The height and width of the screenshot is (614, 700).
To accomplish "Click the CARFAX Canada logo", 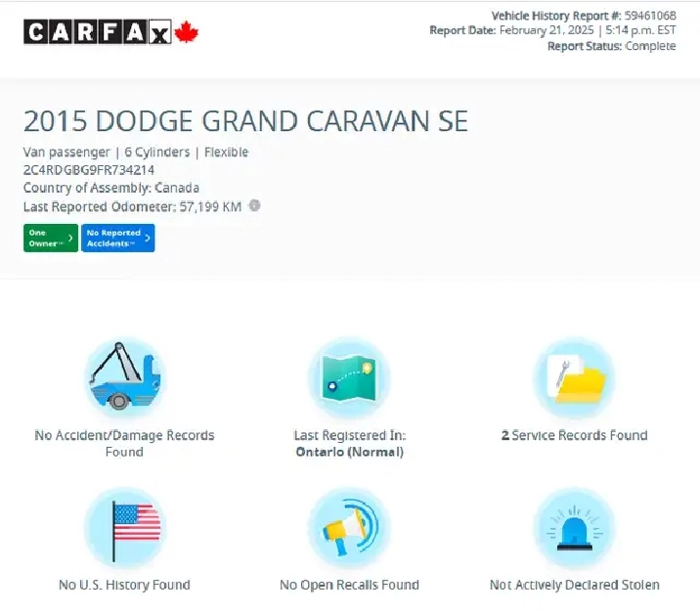I will pyautogui.click(x=110, y=31).
